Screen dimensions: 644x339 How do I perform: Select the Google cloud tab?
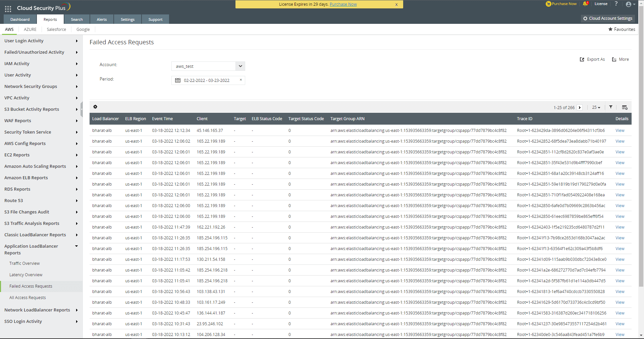tap(83, 30)
